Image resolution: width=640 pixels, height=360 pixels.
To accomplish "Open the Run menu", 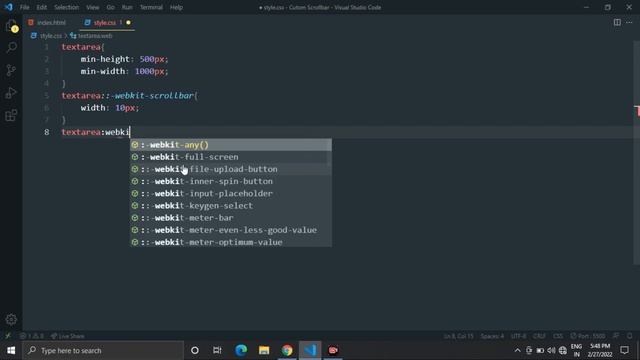I will (127, 7).
